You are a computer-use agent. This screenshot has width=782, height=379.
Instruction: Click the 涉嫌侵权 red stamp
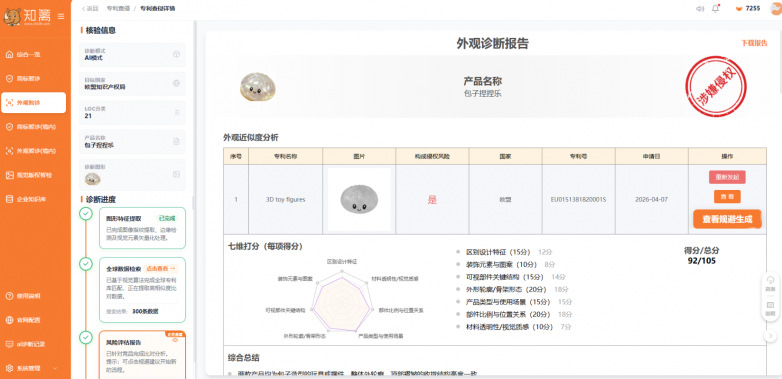point(716,87)
